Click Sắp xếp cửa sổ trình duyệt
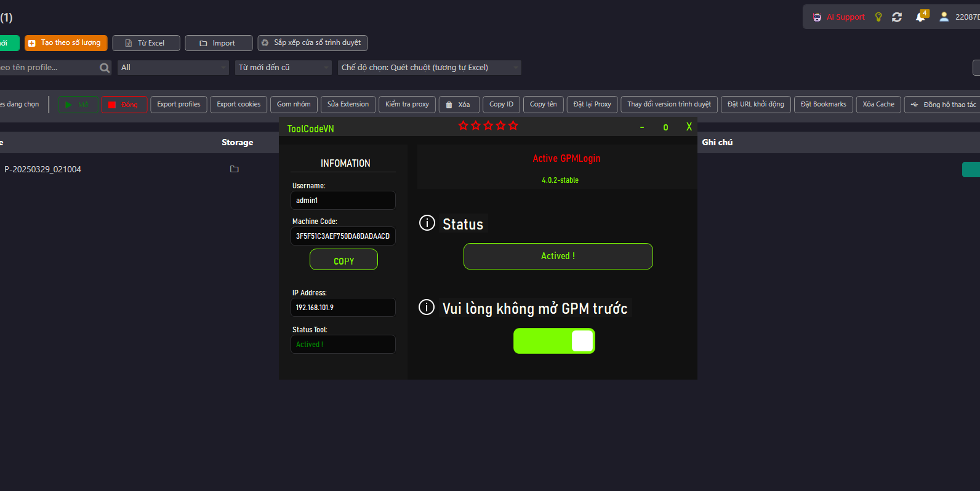Image resolution: width=980 pixels, height=491 pixels. (312, 43)
